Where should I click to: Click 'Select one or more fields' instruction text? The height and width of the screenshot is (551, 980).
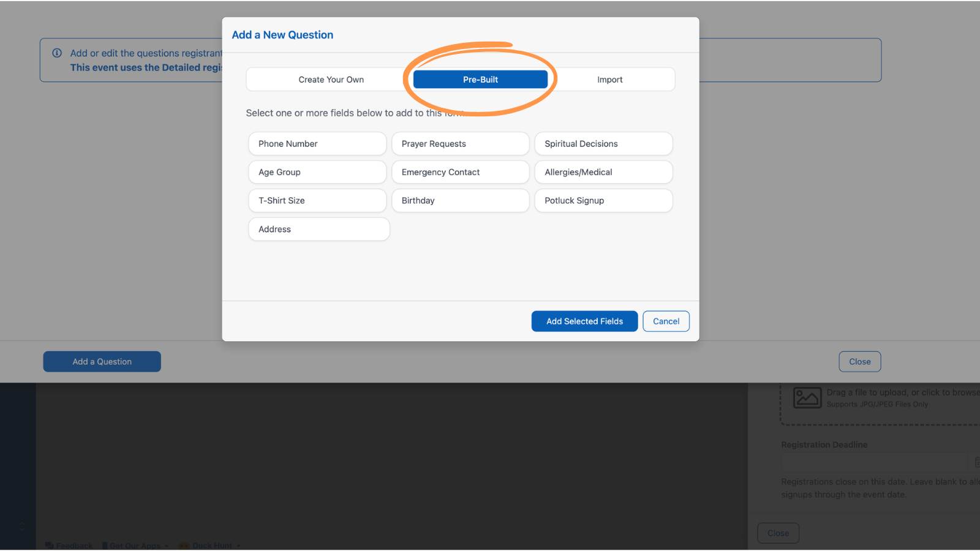coord(356,113)
